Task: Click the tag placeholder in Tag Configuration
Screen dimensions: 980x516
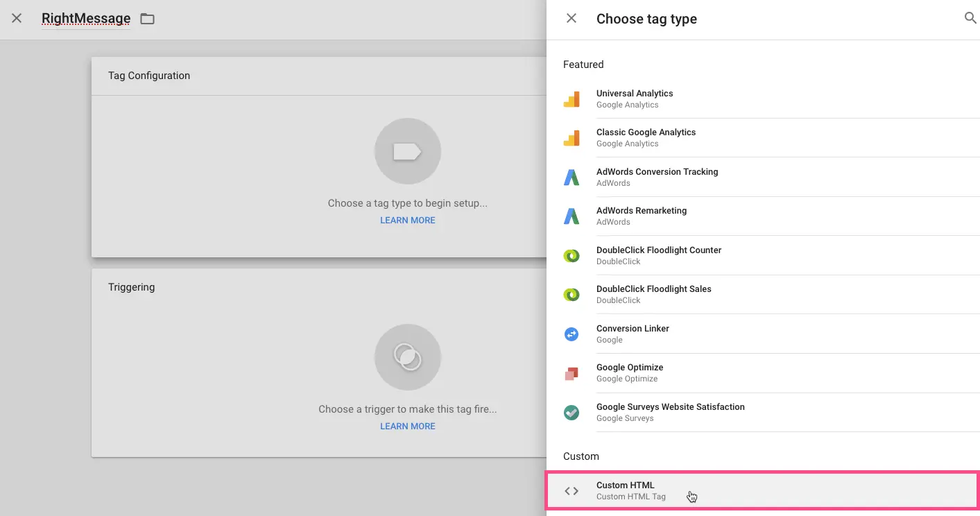Action: (407, 151)
